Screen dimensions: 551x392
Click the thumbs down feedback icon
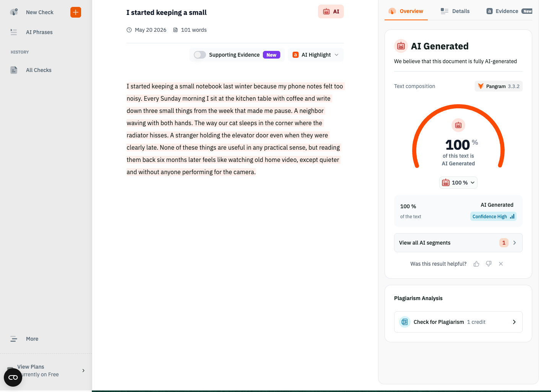[489, 264]
